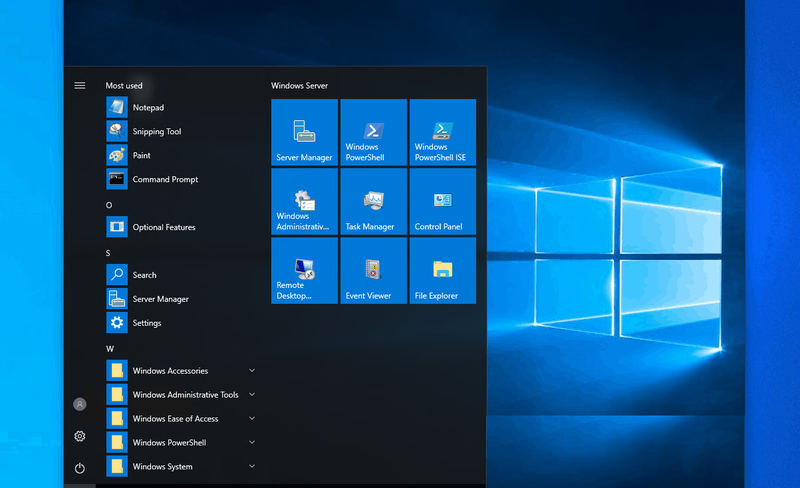Open the File Explorer tile
This screenshot has height=488, width=800.
pyautogui.click(x=443, y=271)
